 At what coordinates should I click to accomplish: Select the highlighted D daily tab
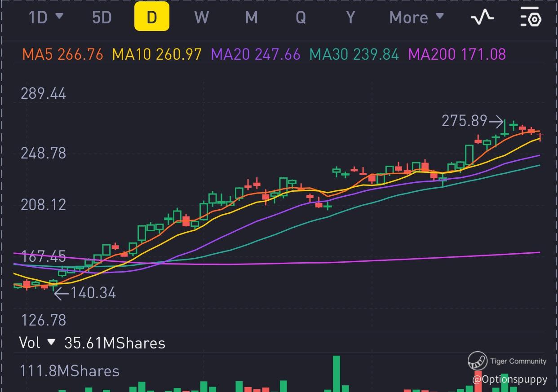[152, 17]
